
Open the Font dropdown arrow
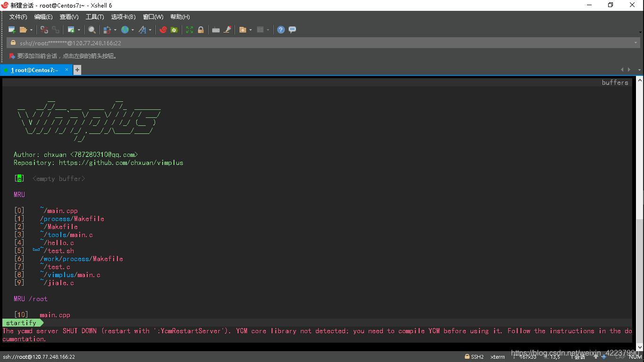point(150,30)
